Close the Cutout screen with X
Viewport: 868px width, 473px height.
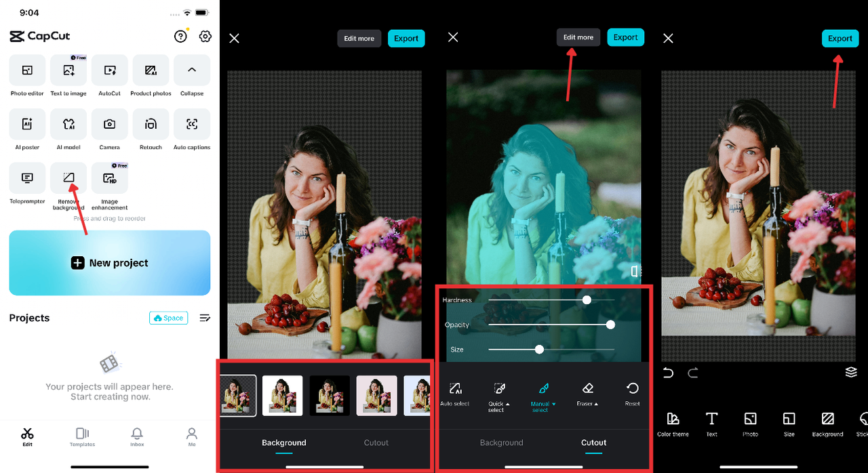pyautogui.click(x=453, y=37)
